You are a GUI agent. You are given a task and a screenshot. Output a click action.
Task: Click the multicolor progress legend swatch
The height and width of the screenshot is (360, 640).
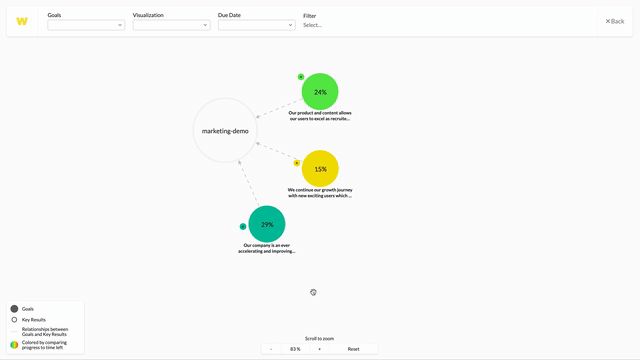click(x=14, y=345)
